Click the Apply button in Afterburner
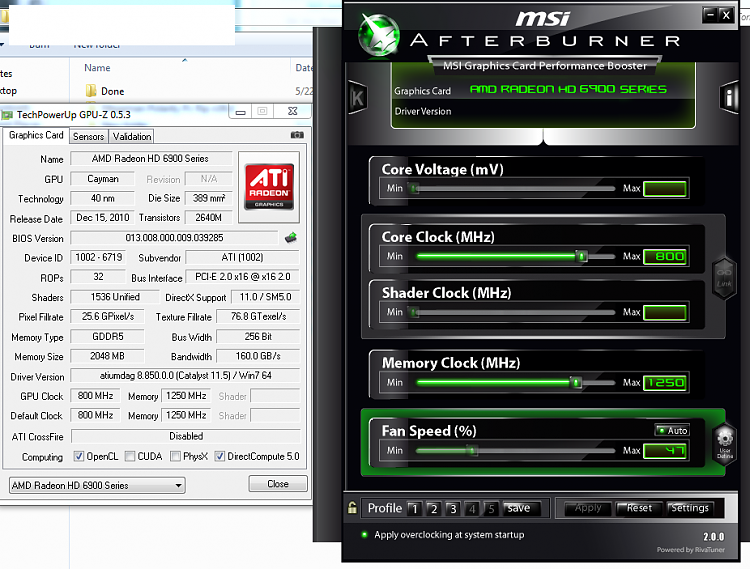The width and height of the screenshot is (750, 569). click(588, 508)
